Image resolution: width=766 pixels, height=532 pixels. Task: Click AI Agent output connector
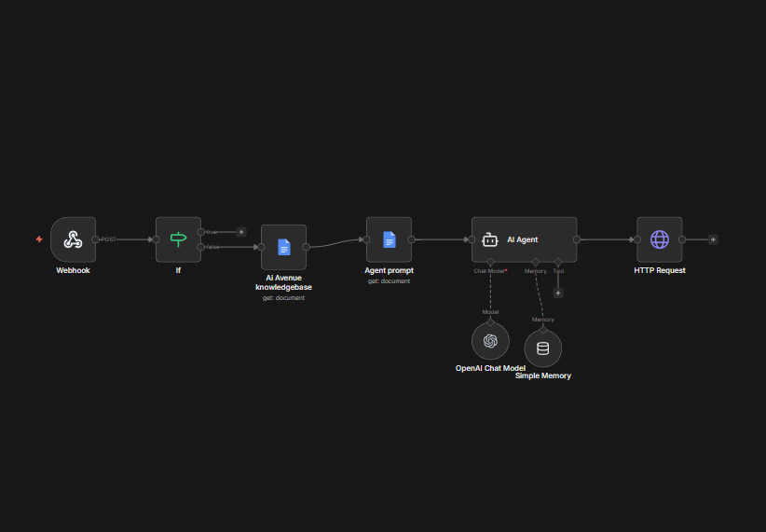point(577,239)
